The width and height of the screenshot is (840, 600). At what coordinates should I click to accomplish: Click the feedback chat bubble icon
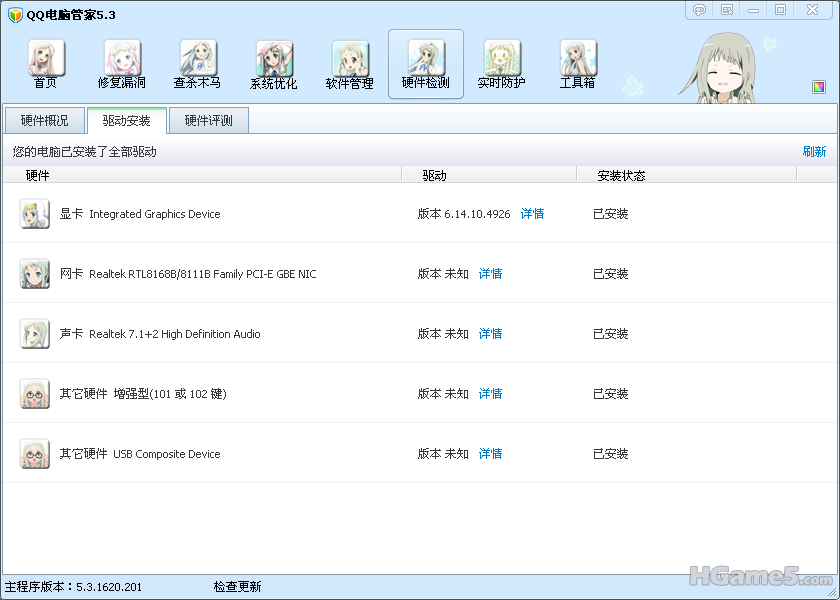point(699,10)
